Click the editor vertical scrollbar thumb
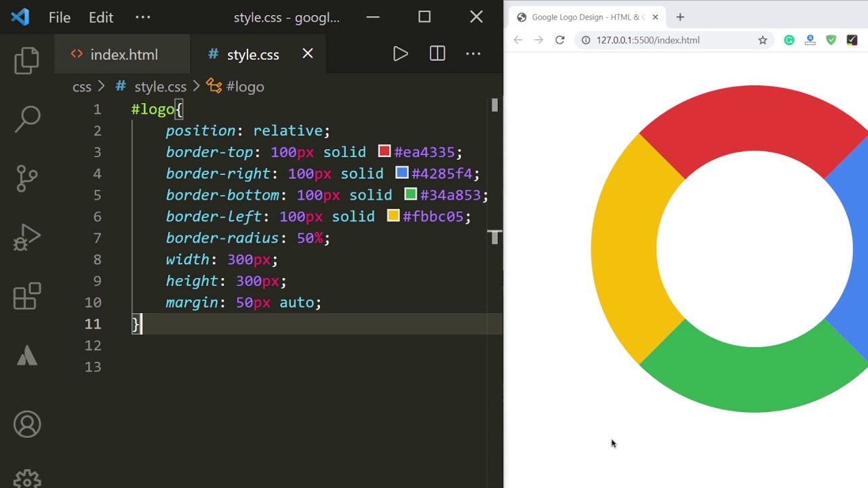Viewport: 868px width, 488px height. pyautogui.click(x=494, y=105)
